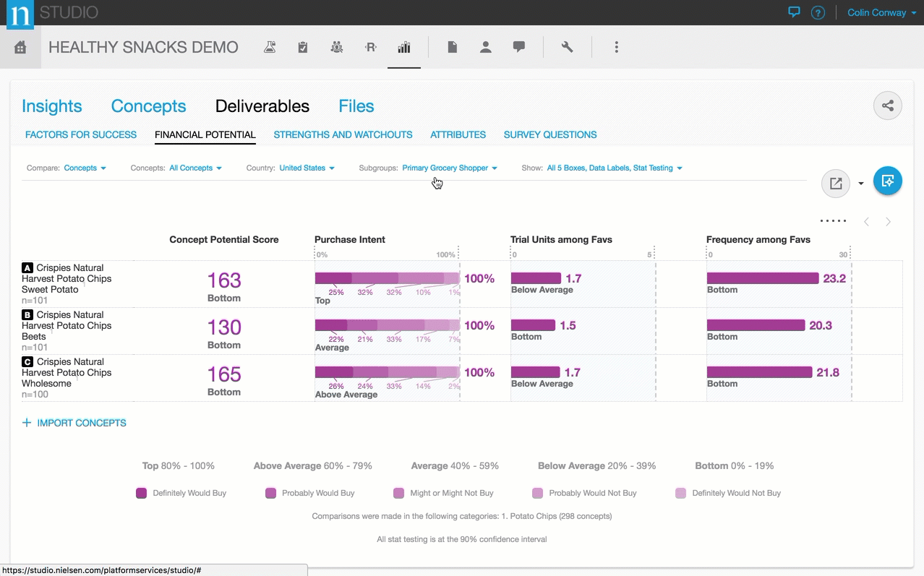Switch to the Files tab
Image resolution: width=924 pixels, height=576 pixels.
click(356, 106)
